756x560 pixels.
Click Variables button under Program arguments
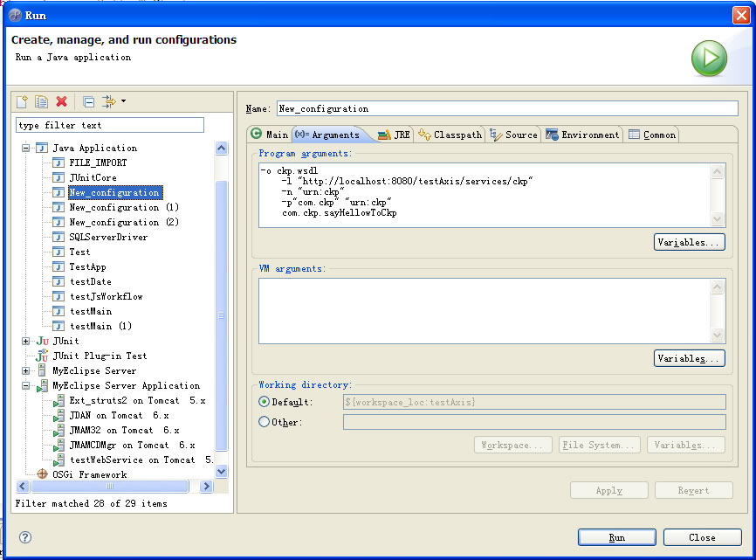[x=689, y=242]
